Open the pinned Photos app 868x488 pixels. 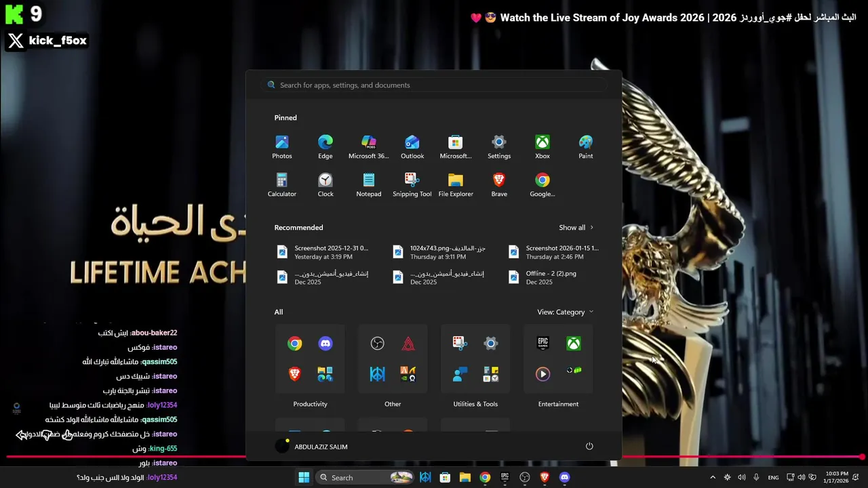(282, 147)
